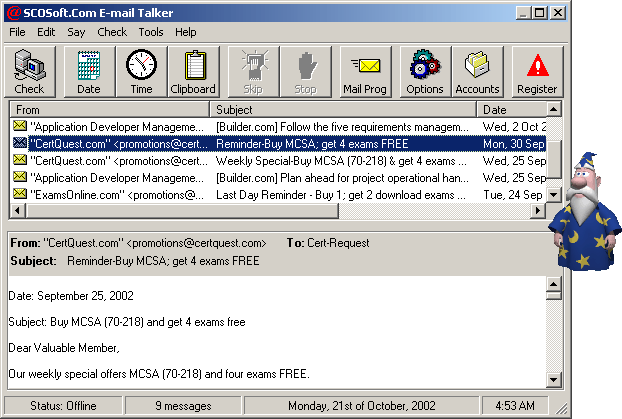
Task: Click envelope icon of Builder.com Follow message
Action: tap(19, 126)
